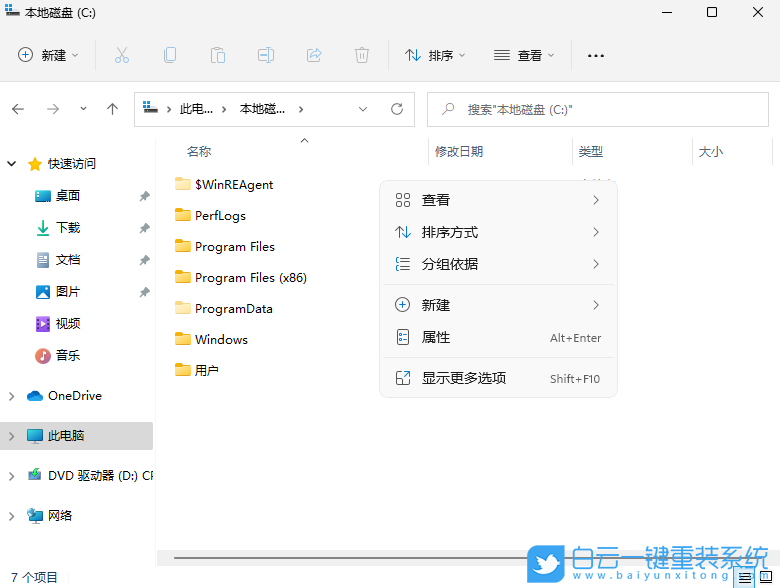Collapse the 快速访问 tree node
This screenshot has height=588, width=780.
[x=11, y=164]
